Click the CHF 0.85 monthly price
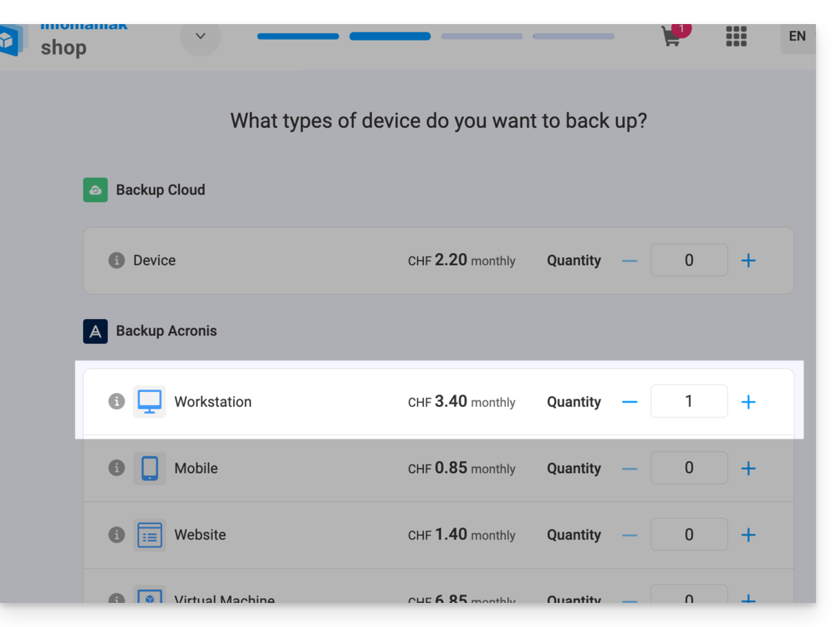 tap(461, 468)
